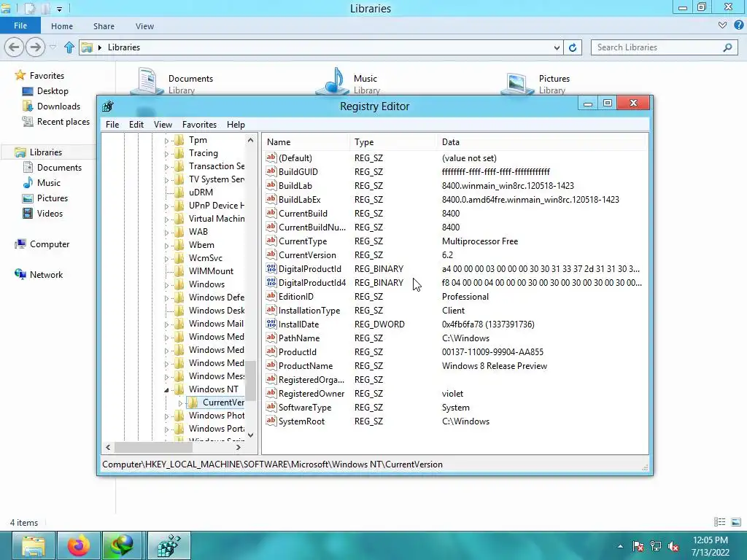Collapse the ribbon chevron in Libraries window
Screen dimensions: 747x560
723,26
